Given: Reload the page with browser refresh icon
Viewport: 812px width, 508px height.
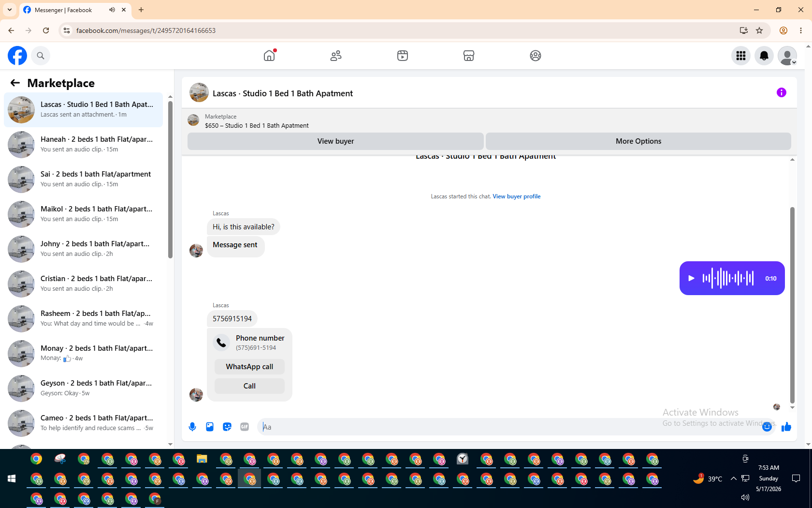Looking at the screenshot, I should (x=46, y=30).
